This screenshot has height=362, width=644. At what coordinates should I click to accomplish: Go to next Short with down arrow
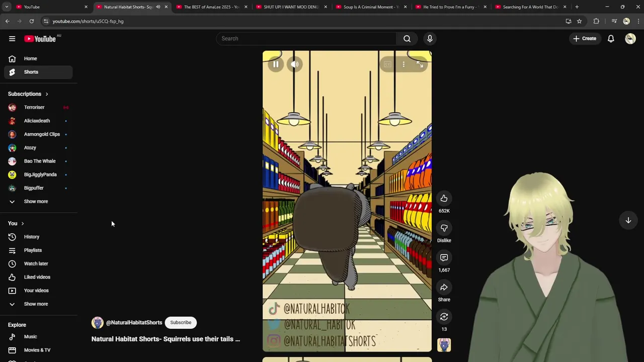coord(628,220)
